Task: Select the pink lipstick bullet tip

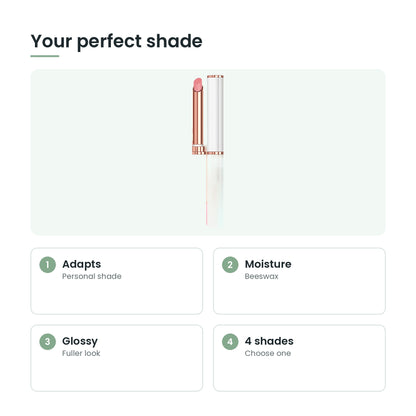Action: click(198, 84)
